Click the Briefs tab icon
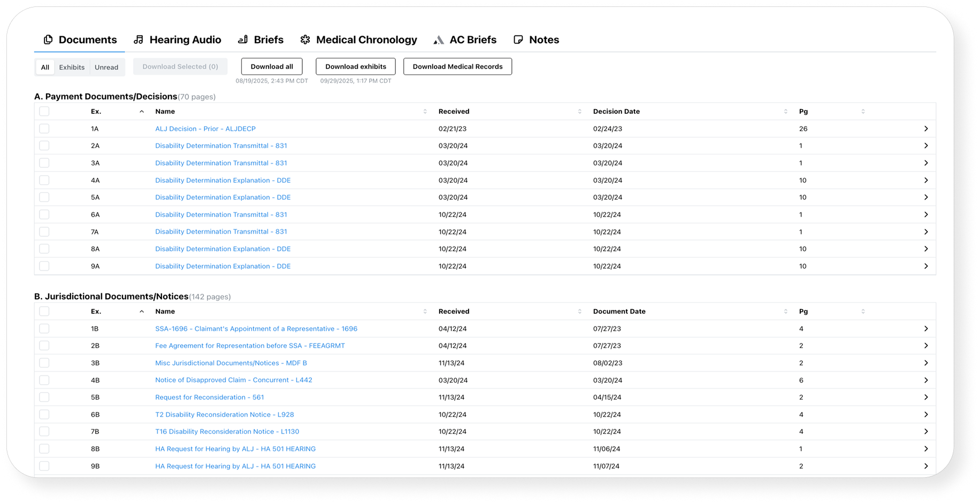The height and width of the screenshot is (504, 980). coord(243,40)
